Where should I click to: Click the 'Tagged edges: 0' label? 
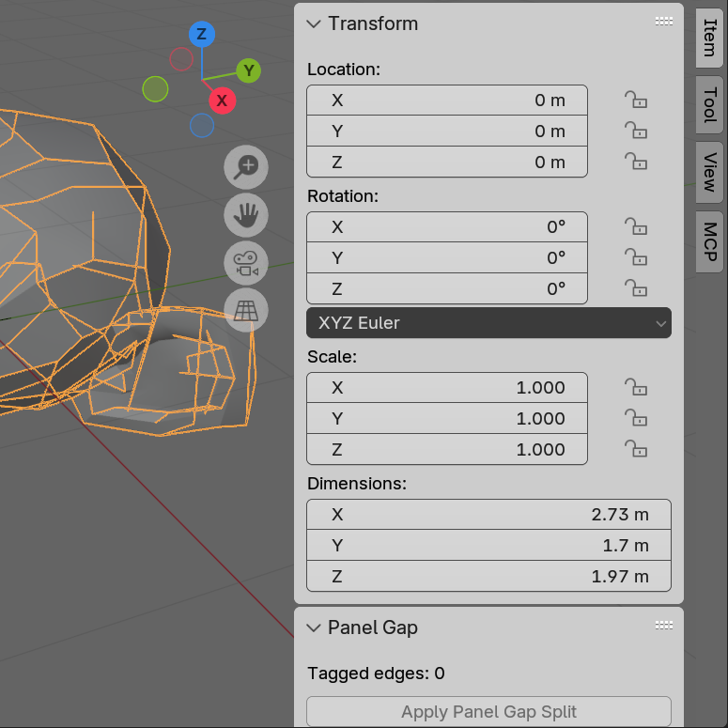pos(376,674)
